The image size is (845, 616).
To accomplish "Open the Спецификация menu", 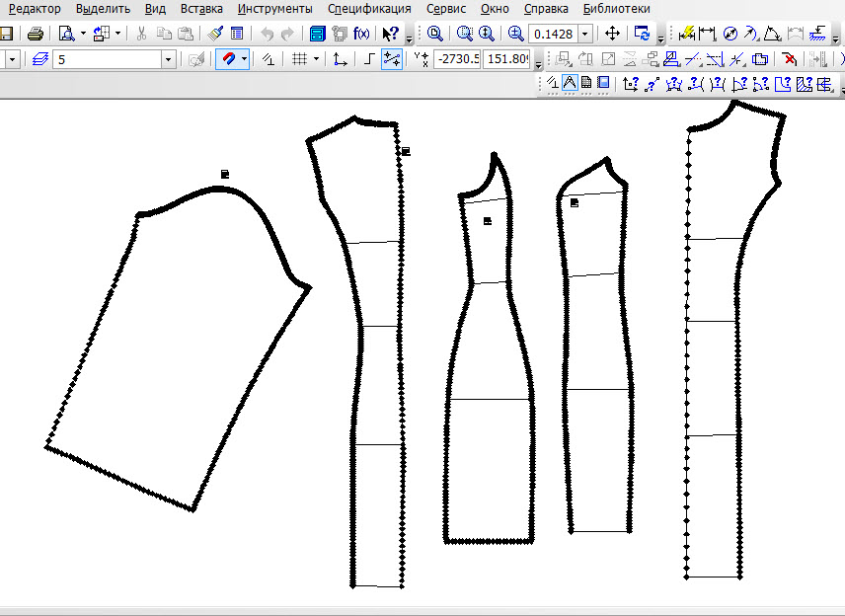I will (369, 9).
